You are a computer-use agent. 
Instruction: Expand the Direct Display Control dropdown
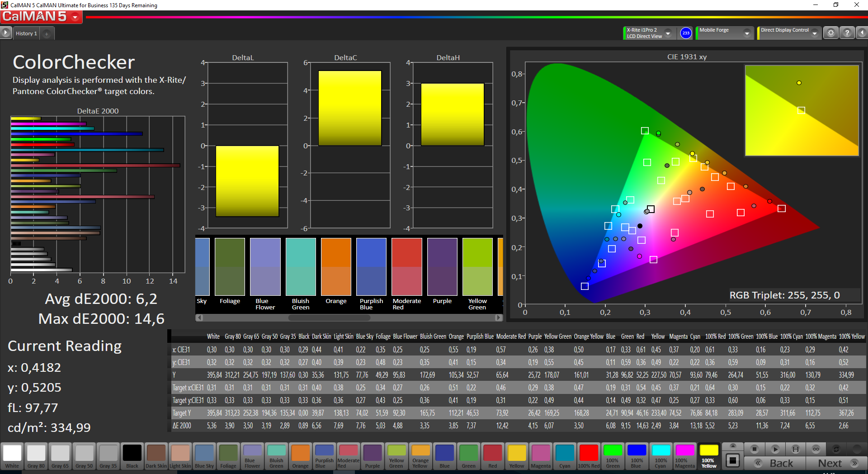815,33
